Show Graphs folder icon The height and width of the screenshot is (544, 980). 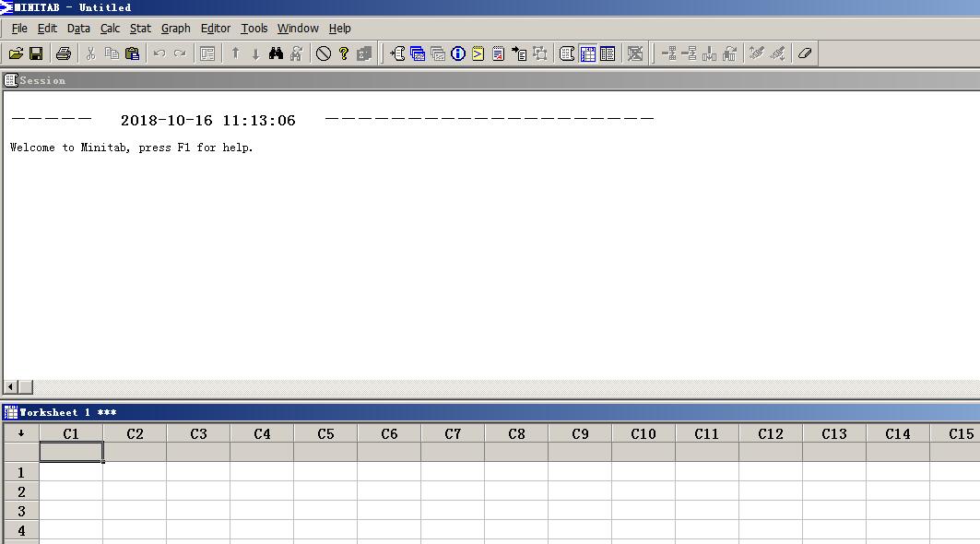438,53
